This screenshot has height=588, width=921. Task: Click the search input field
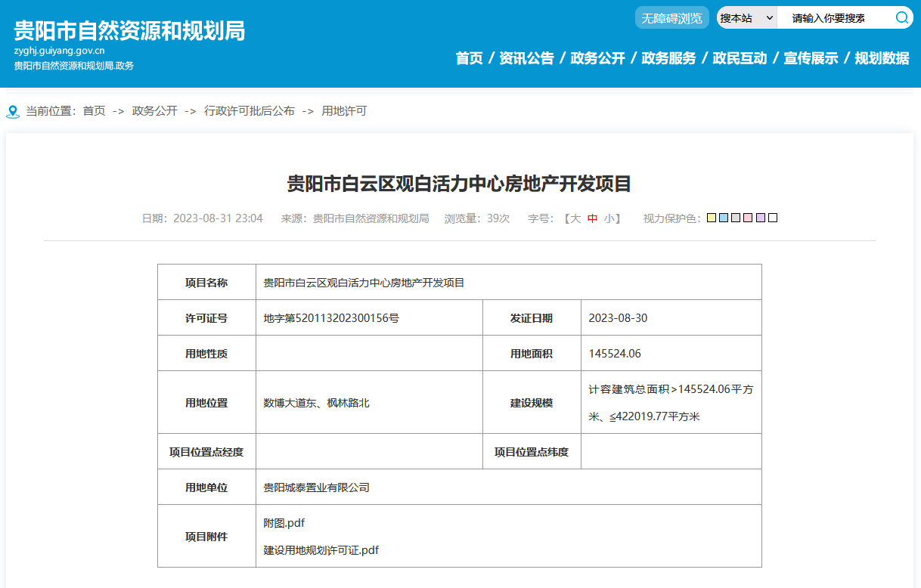point(834,18)
